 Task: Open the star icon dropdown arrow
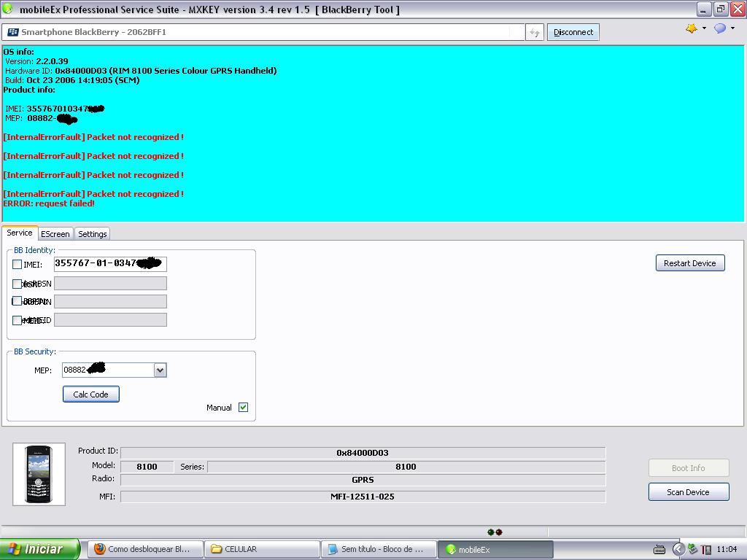pyautogui.click(x=704, y=28)
